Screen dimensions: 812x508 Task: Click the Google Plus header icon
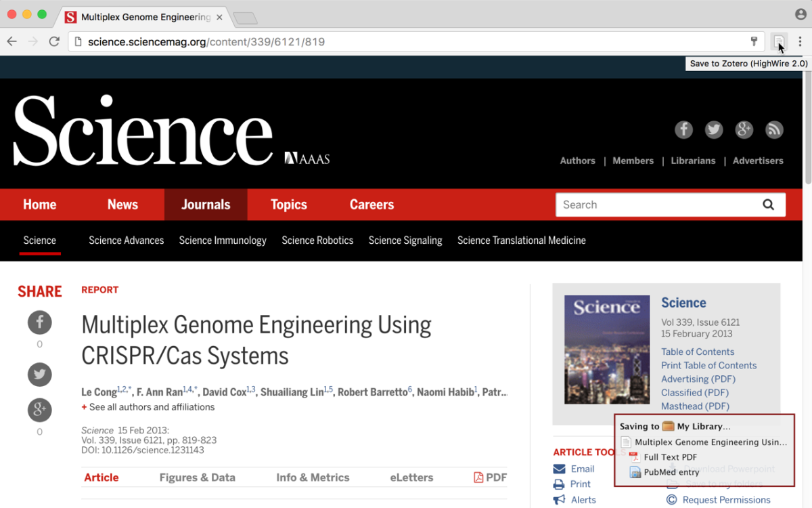point(744,129)
